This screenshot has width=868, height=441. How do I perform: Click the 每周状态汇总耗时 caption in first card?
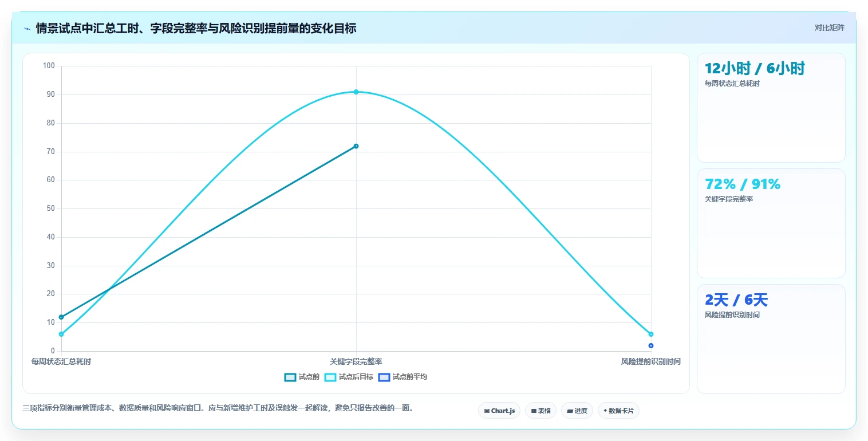point(732,84)
